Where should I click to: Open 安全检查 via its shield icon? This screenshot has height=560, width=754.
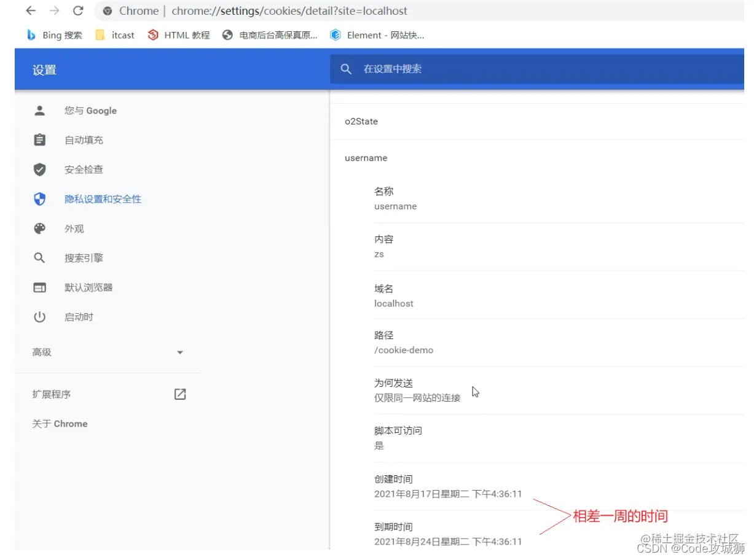coord(39,169)
